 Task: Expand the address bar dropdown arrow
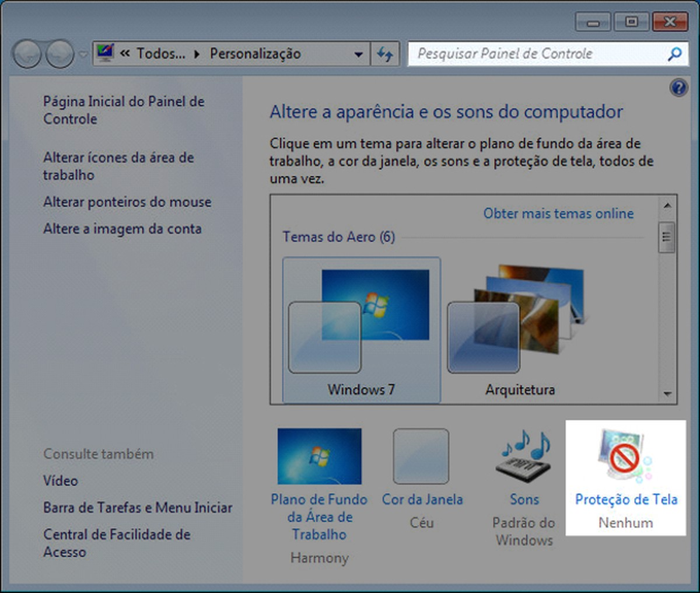[358, 54]
